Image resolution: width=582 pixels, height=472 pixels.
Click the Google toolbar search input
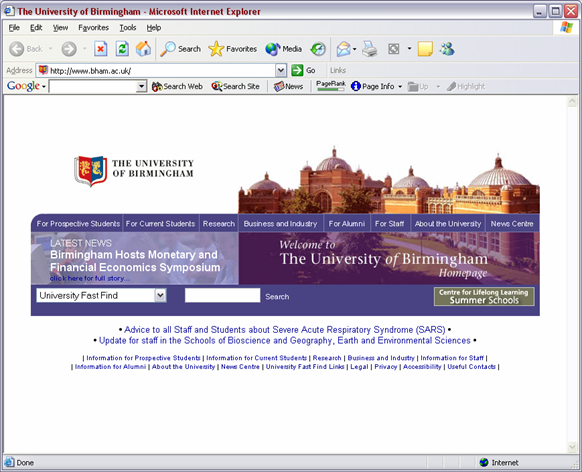[x=93, y=86]
